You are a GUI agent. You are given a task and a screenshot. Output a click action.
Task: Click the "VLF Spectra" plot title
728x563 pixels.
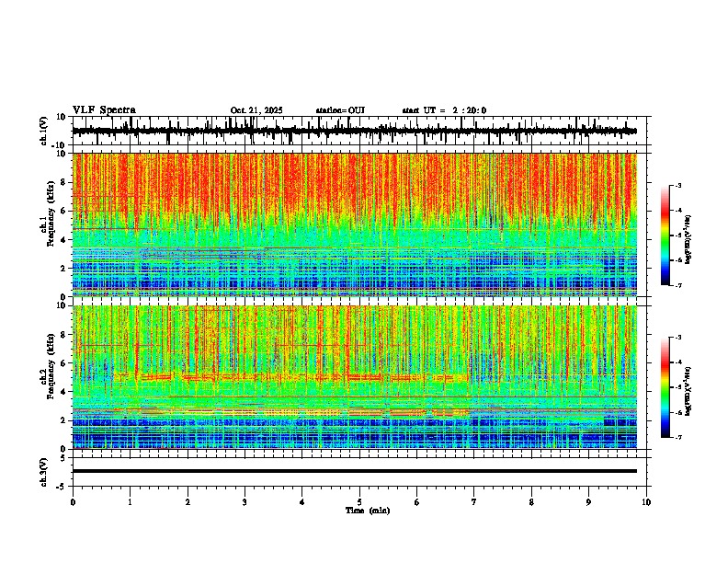click(x=104, y=110)
